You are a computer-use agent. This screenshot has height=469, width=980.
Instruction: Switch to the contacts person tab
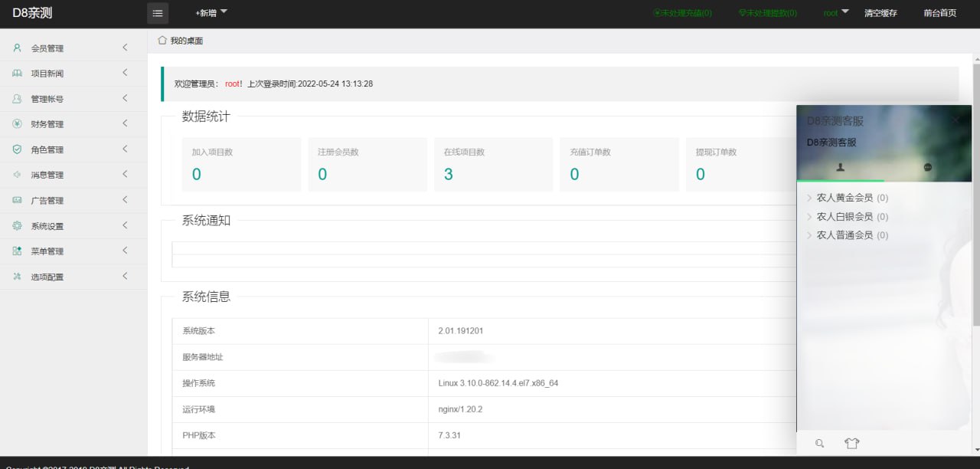coord(840,167)
